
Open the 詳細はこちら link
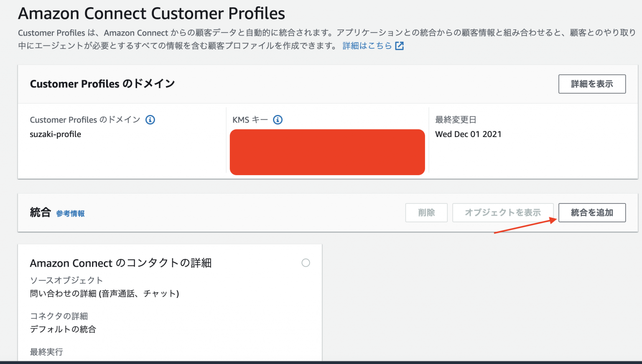[367, 46]
